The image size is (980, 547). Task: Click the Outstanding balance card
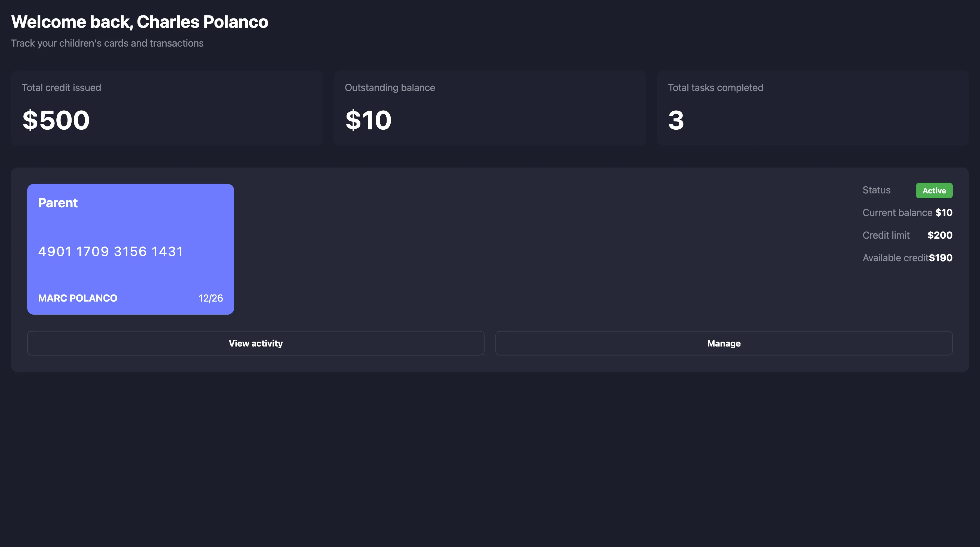coord(490,108)
